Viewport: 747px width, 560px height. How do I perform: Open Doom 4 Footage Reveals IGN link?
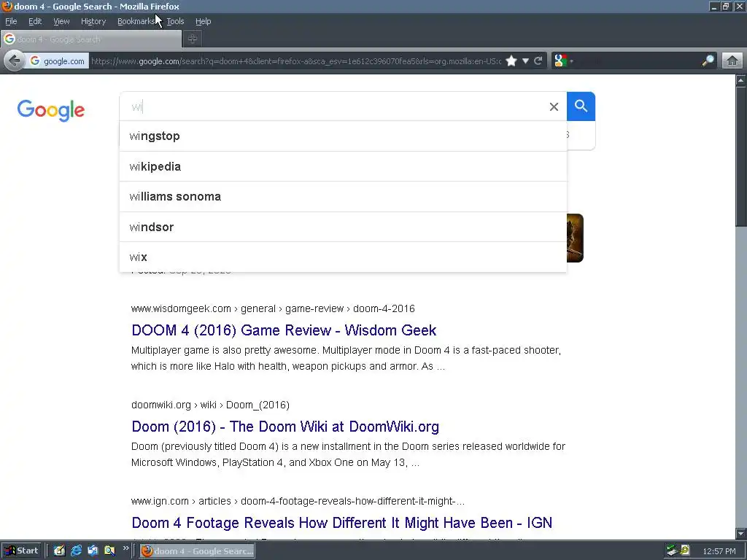341,522
